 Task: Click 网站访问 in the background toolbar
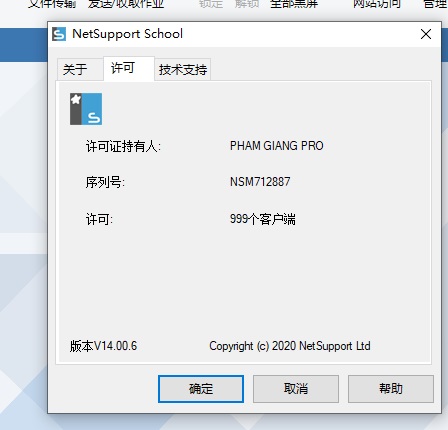[377, 4]
